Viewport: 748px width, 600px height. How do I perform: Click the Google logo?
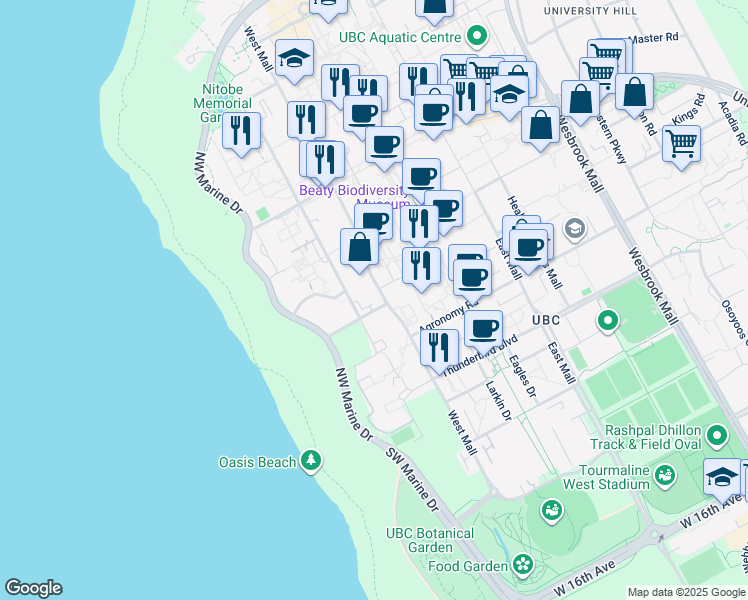(x=33, y=588)
